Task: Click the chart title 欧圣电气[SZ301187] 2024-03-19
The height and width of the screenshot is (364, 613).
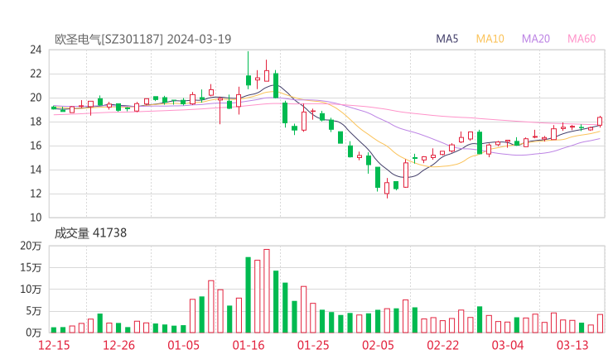Action: click(142, 39)
